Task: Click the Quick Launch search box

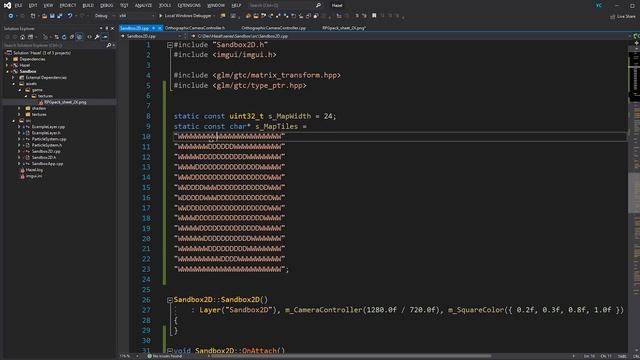Action: [x=284, y=5]
